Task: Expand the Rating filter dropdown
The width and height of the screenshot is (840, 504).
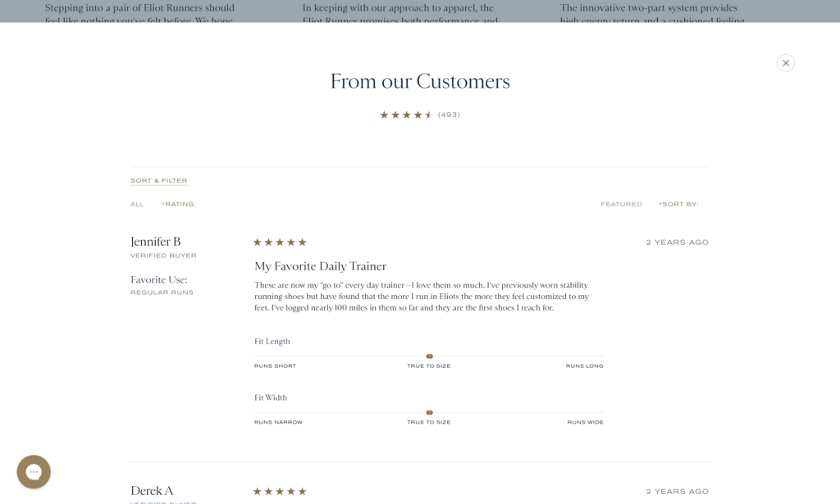Action: pos(179,204)
